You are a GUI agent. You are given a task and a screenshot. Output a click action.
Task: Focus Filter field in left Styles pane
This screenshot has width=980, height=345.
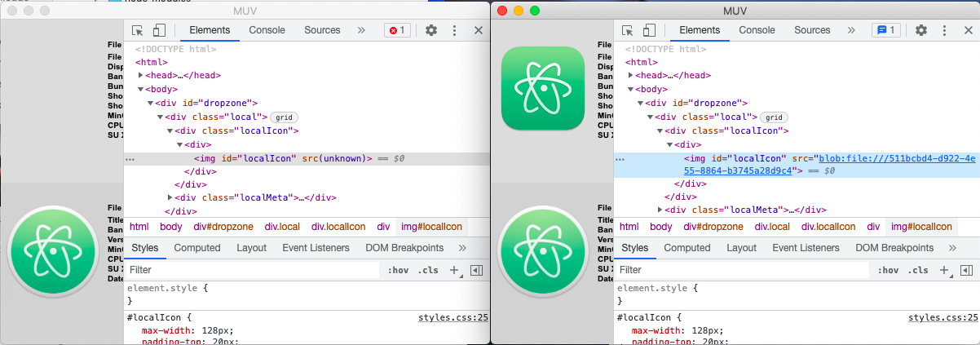(253, 270)
